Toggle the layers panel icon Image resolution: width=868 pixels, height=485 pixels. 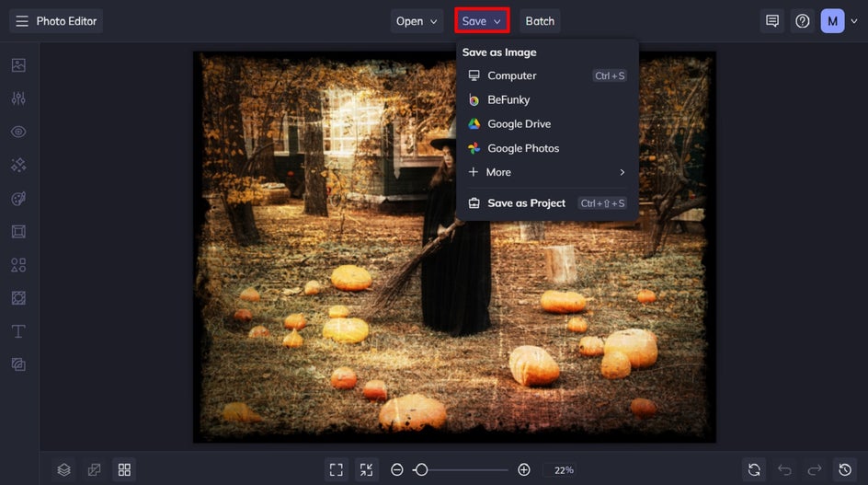point(63,470)
